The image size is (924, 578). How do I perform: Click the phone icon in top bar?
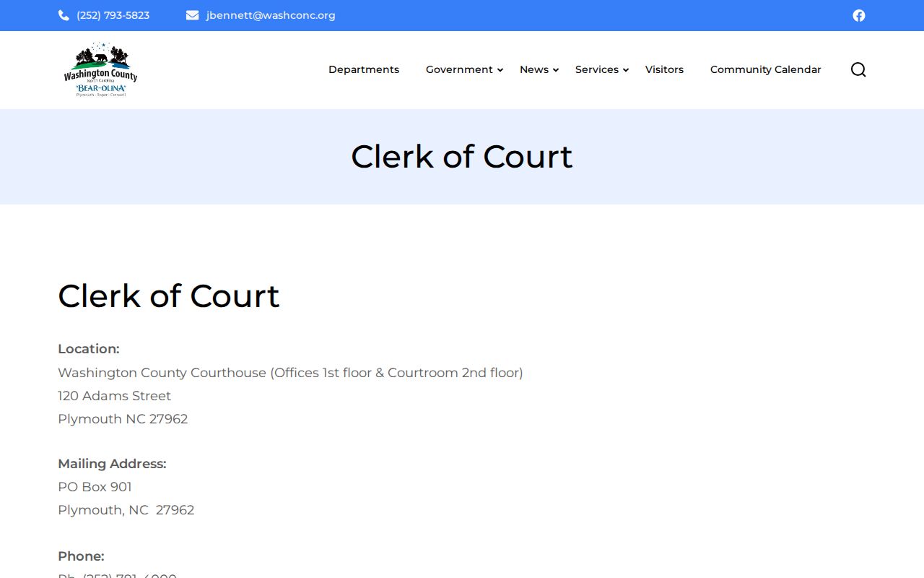(64, 15)
